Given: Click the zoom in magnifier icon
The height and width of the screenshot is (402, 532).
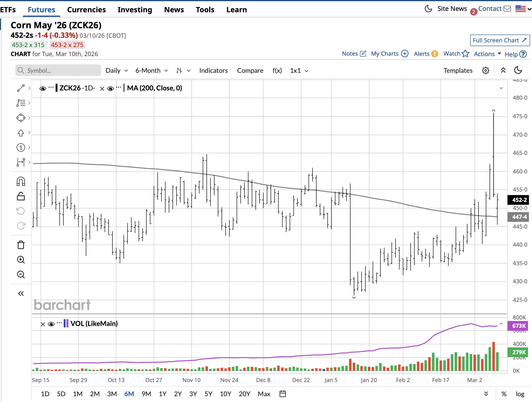Looking at the screenshot, I should point(21,260).
